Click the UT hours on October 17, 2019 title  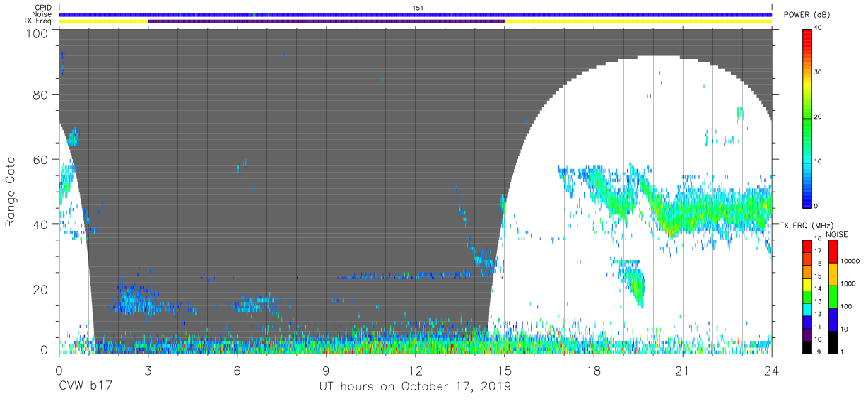point(415,386)
